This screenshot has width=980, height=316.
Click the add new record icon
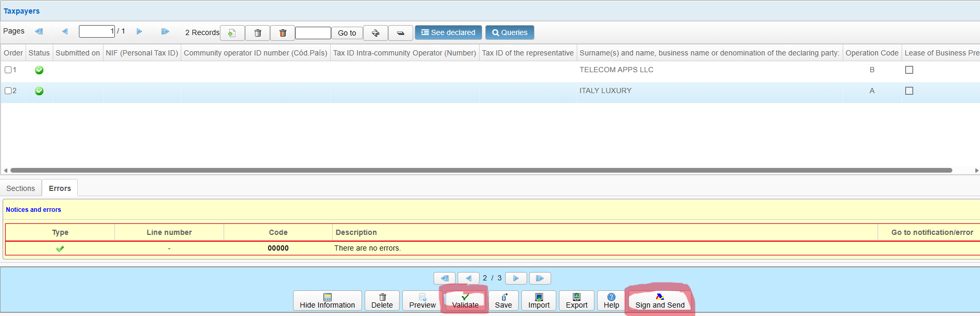232,33
